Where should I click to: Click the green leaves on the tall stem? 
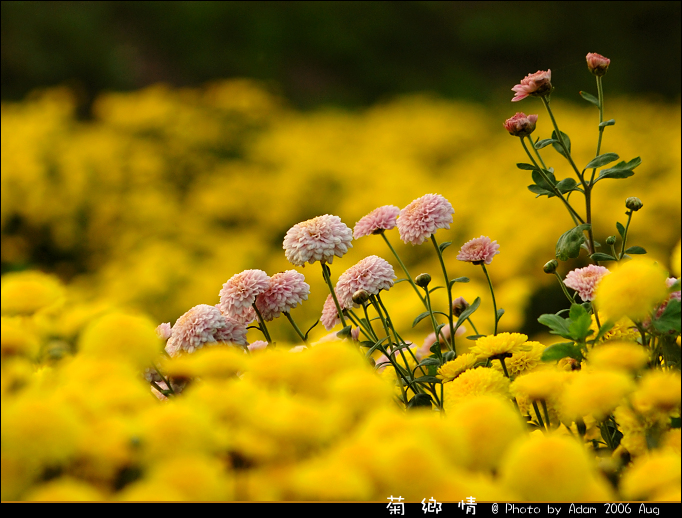point(610,166)
